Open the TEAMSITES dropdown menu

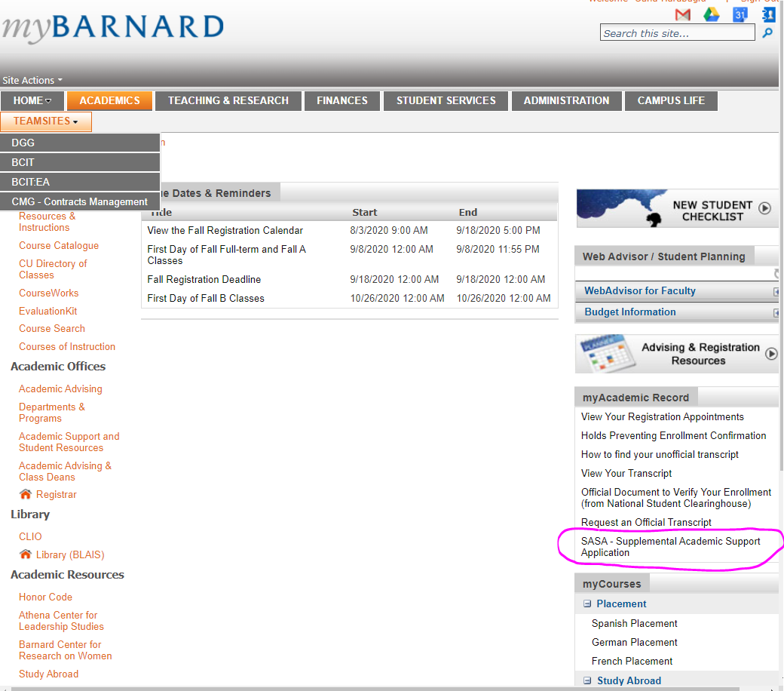click(x=46, y=121)
